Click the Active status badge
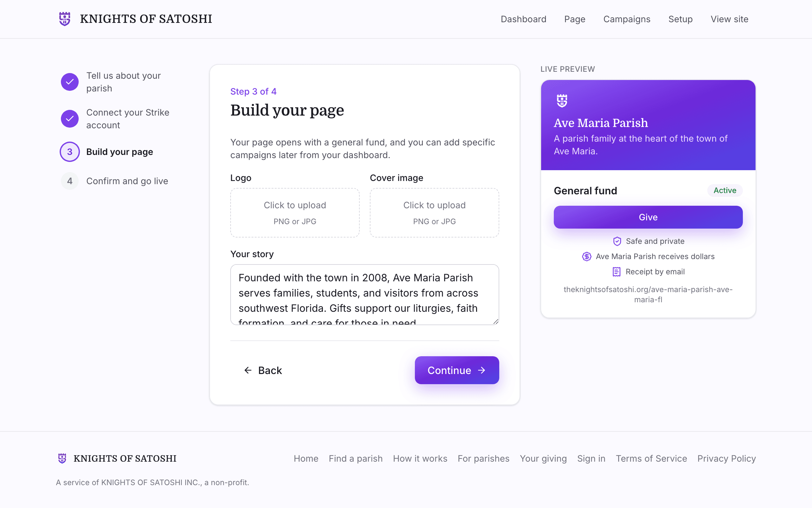The image size is (812, 508). pyautogui.click(x=725, y=190)
